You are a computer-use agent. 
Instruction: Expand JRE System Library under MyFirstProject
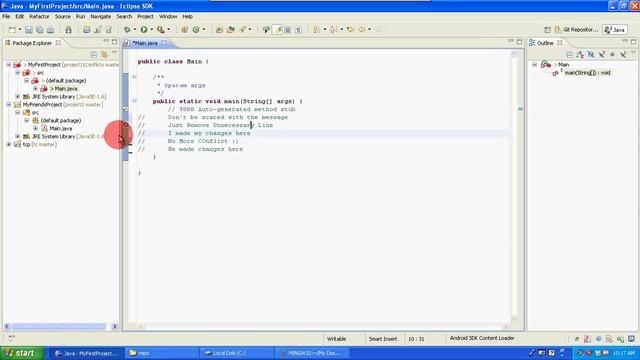(x=18, y=96)
